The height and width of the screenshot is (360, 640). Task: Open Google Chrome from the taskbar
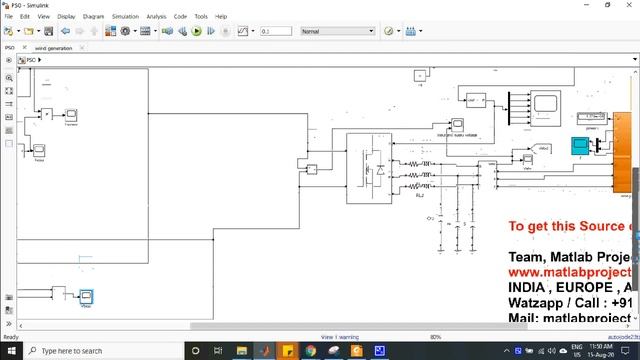311,351
